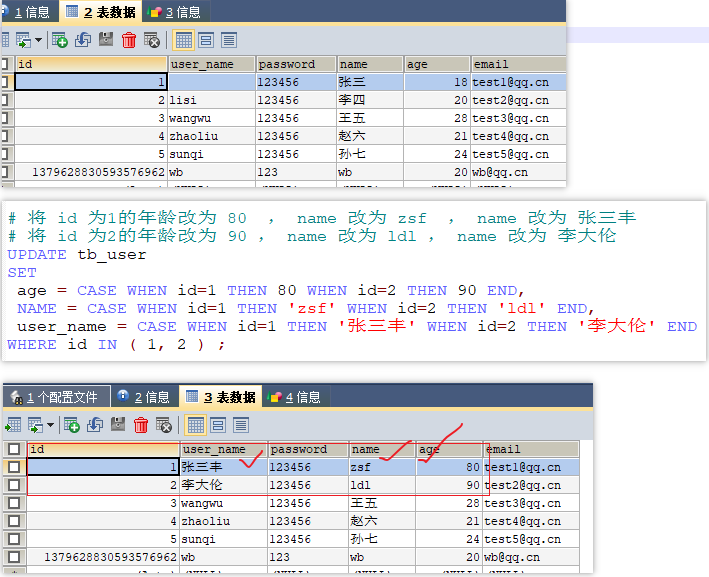
Task: Check row checkbox for wb in lower panel
Action: click(x=14, y=557)
